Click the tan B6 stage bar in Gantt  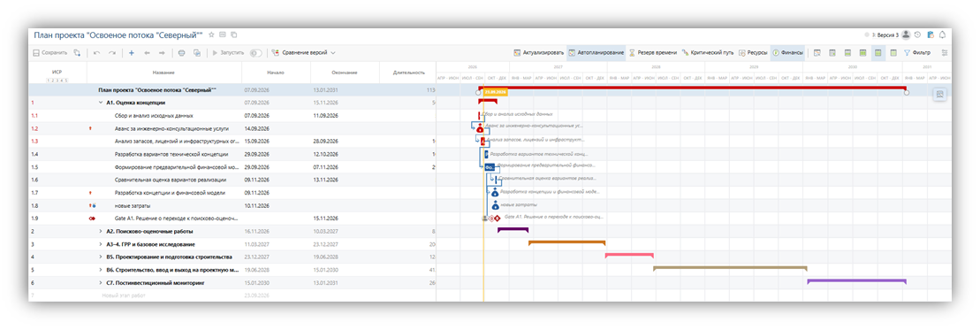click(730, 268)
